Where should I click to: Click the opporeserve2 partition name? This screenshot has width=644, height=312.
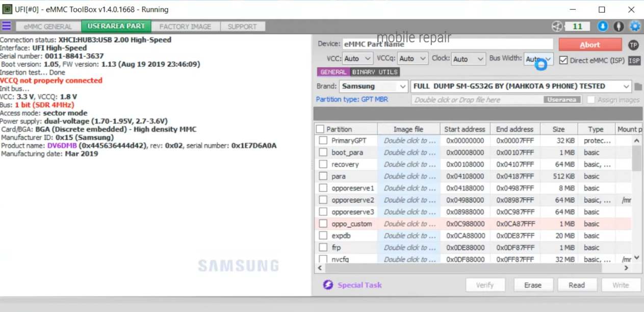coord(352,200)
